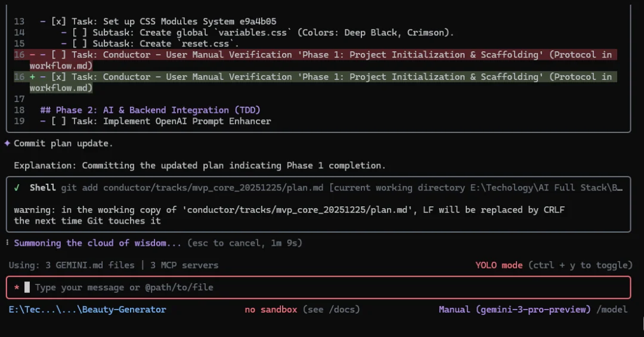Click '(esc to cancel, 1m 9s)' text
The width and height of the screenshot is (644, 337).
coord(245,243)
